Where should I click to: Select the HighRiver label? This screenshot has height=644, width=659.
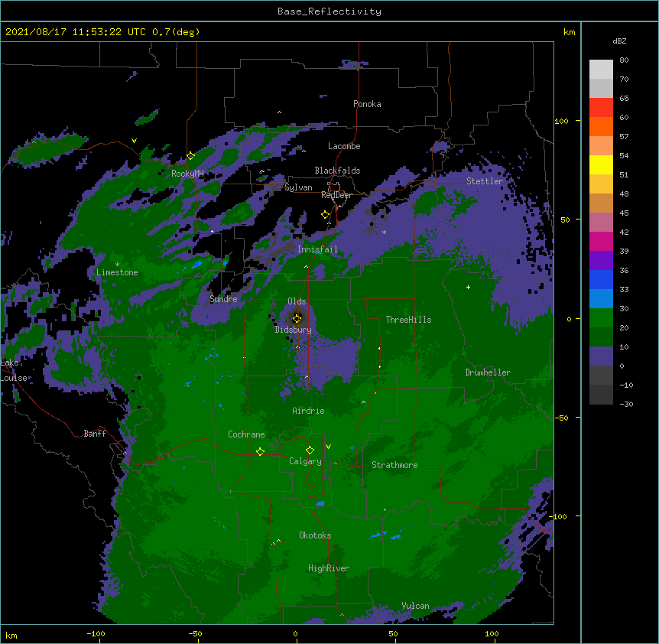329,568
